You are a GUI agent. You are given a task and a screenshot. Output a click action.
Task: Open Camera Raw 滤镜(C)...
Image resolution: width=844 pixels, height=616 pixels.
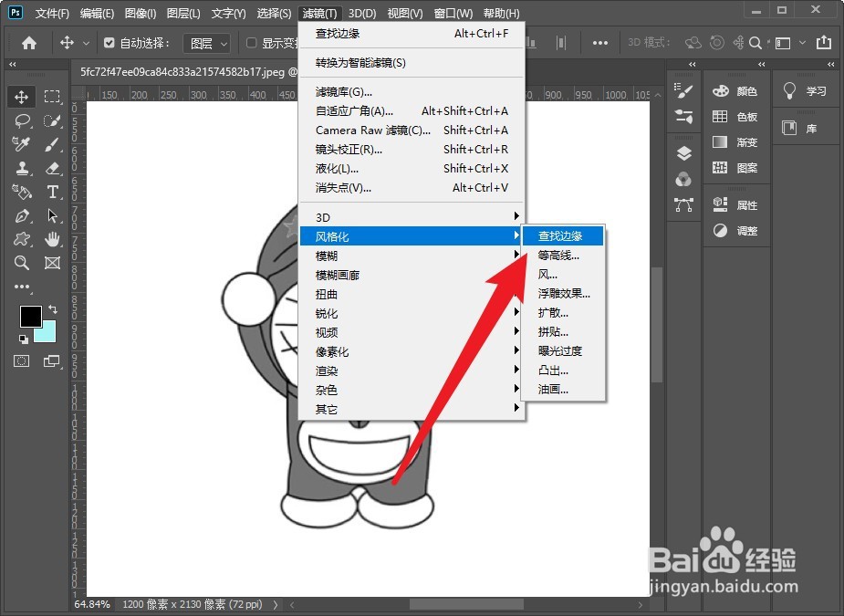412,131
